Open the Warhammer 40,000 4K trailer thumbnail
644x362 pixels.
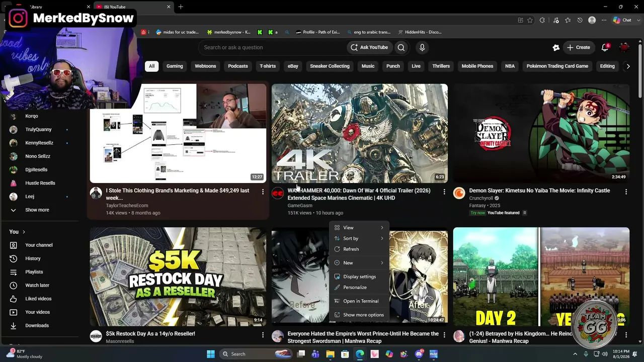point(360,133)
